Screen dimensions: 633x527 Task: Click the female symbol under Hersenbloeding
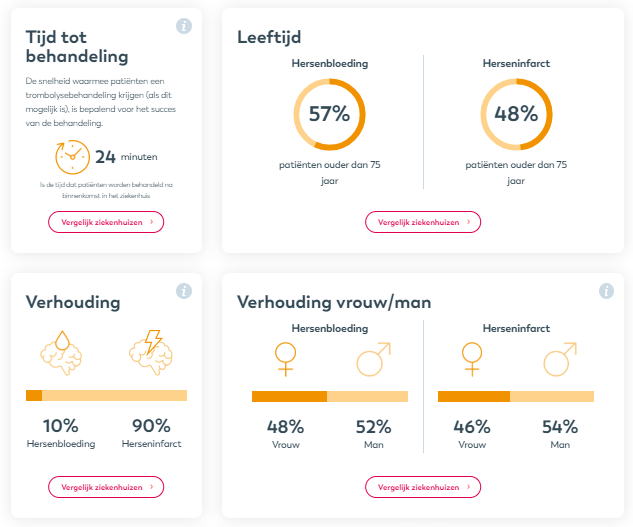(285, 359)
